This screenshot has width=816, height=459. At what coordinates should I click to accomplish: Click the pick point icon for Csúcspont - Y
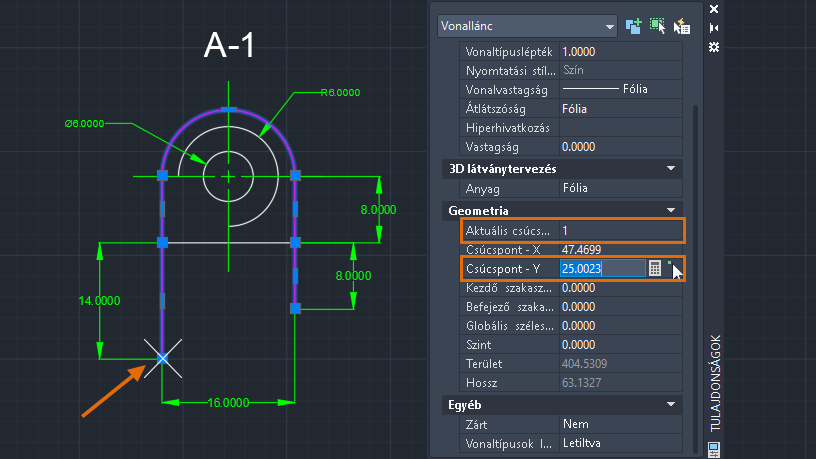coord(671,264)
